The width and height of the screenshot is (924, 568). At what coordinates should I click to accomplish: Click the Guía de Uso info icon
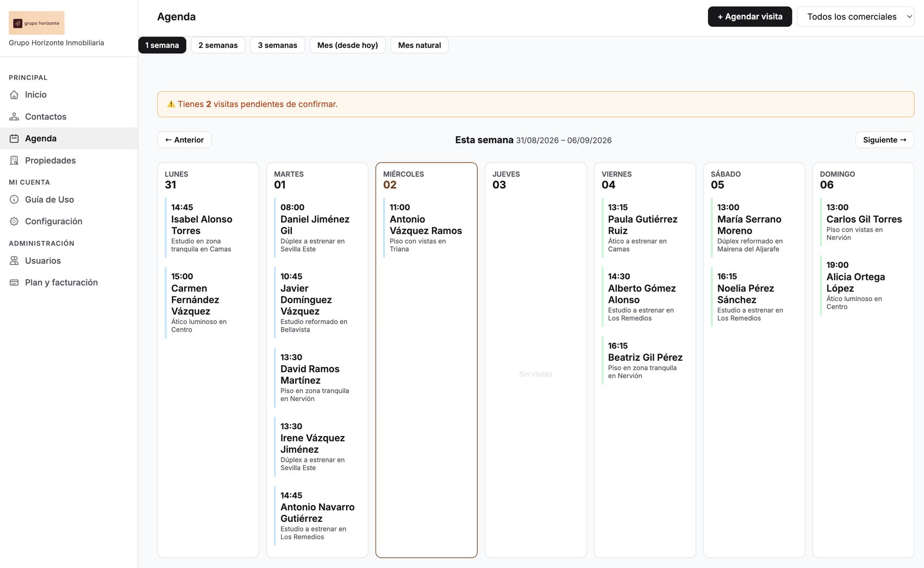click(14, 199)
